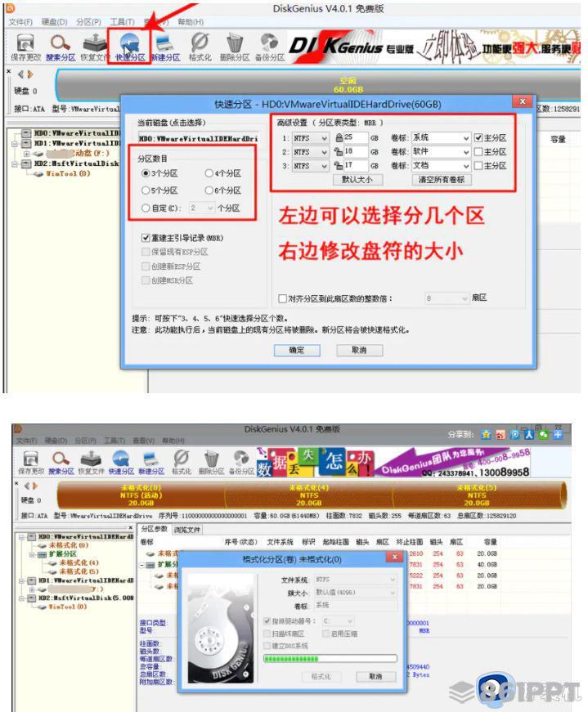Select the 6个分区 radio option
Image resolution: width=588 pixels, height=712 pixels.
[209, 190]
